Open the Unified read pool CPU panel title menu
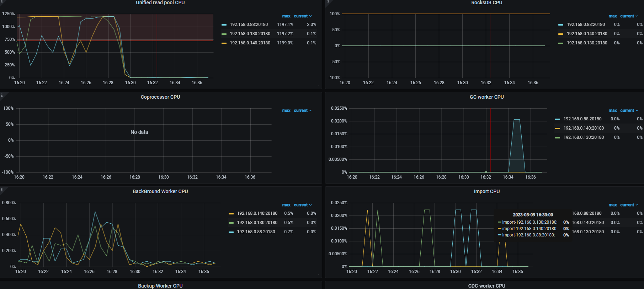 click(x=160, y=2)
